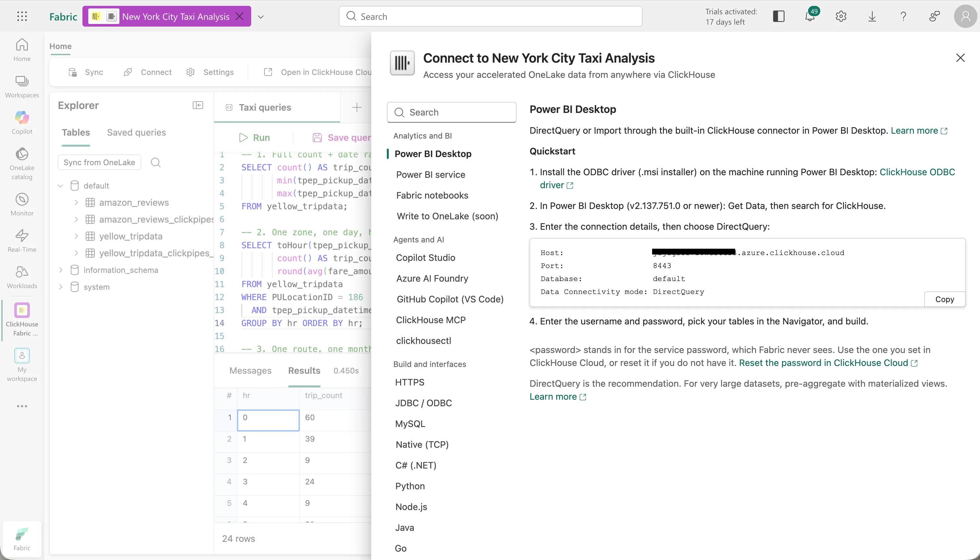
Task: Click Connect in the toolbar
Action: point(148,72)
